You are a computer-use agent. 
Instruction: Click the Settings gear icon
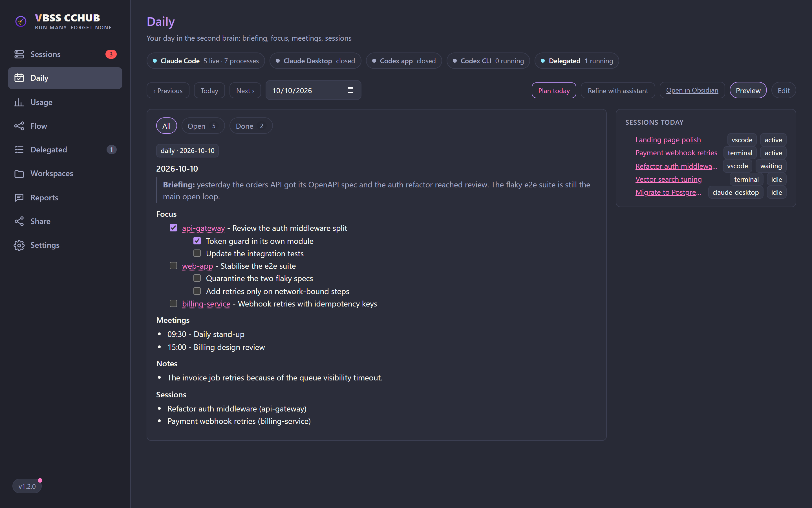point(19,245)
